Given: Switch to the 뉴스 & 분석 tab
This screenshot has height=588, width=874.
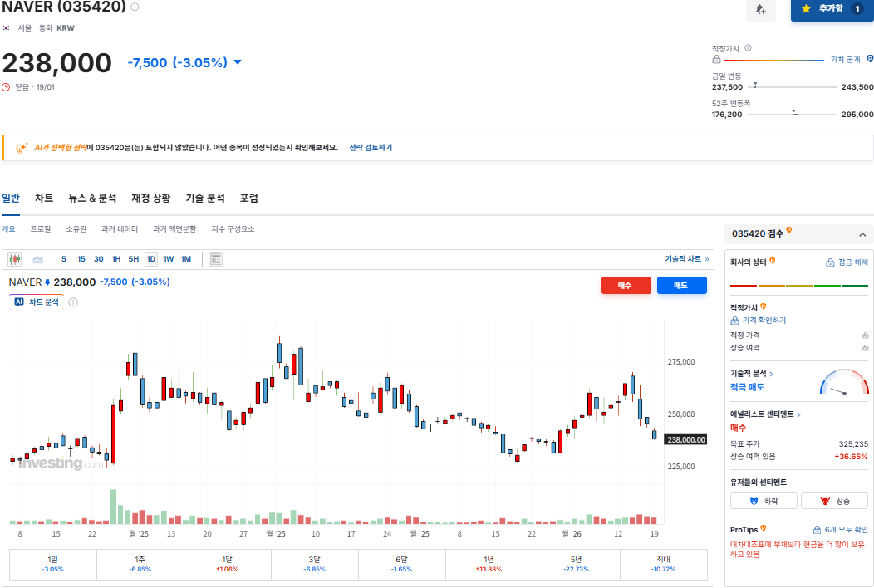Looking at the screenshot, I should pyautogui.click(x=92, y=198).
